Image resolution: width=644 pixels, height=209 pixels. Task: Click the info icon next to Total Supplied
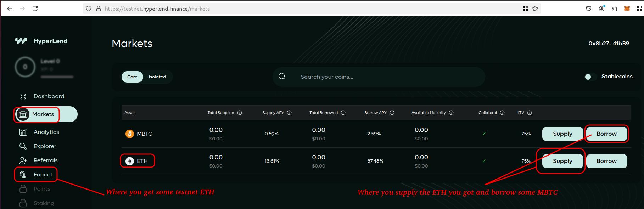click(x=240, y=113)
